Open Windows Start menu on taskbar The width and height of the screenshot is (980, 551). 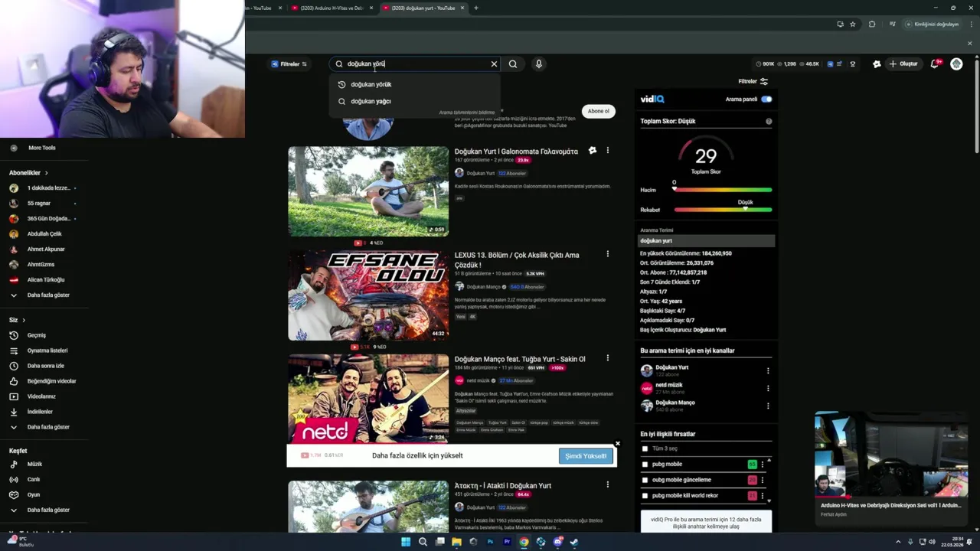(406, 542)
